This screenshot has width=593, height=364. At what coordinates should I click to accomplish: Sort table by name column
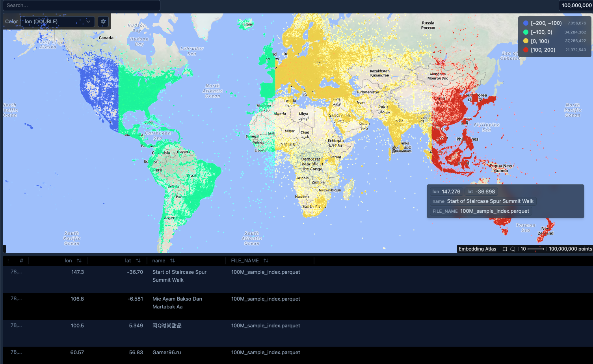[x=172, y=261]
